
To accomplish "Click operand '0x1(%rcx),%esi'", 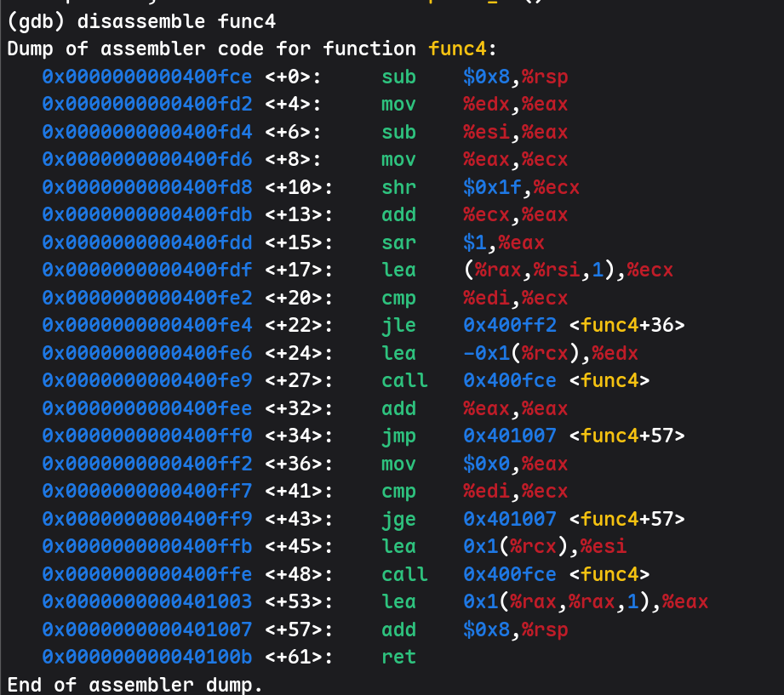I will pos(545,547).
